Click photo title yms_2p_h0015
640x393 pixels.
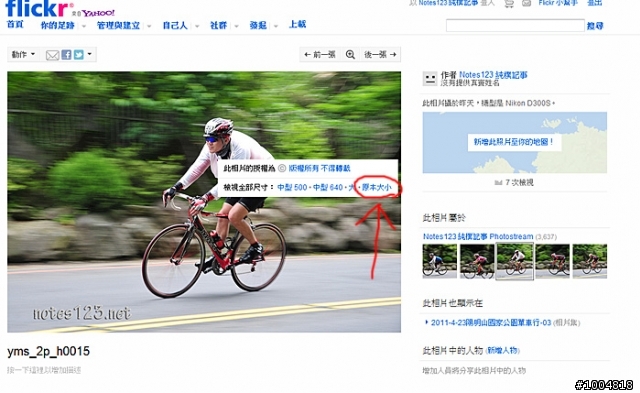click(x=49, y=351)
